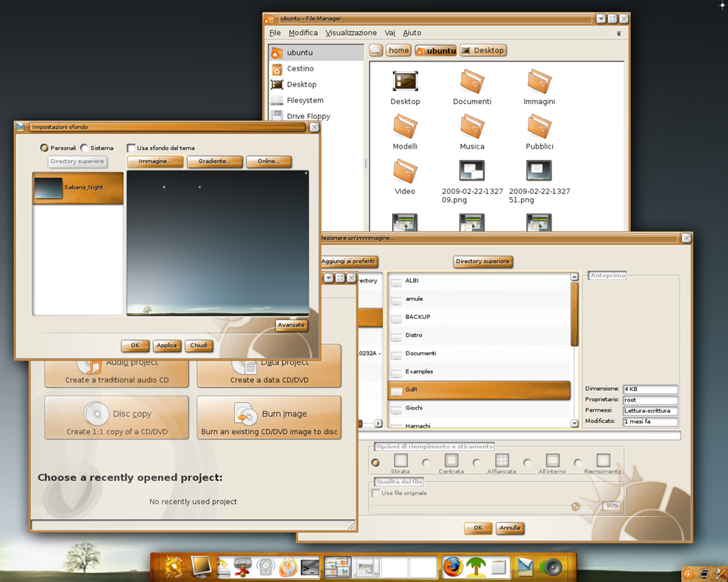Click the speaker volume icon in the dock

click(x=551, y=567)
